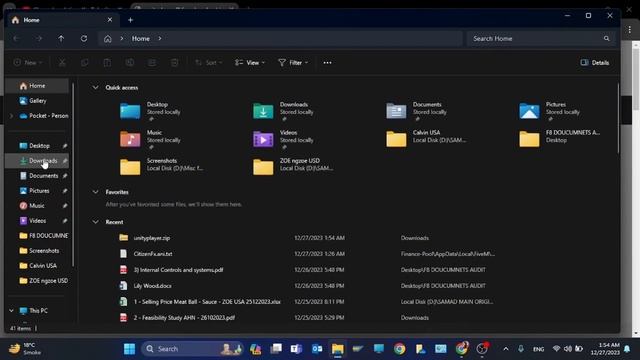Open the Filter dropdown menu
Screen dimensions: 640x360
pyautogui.click(x=293, y=62)
